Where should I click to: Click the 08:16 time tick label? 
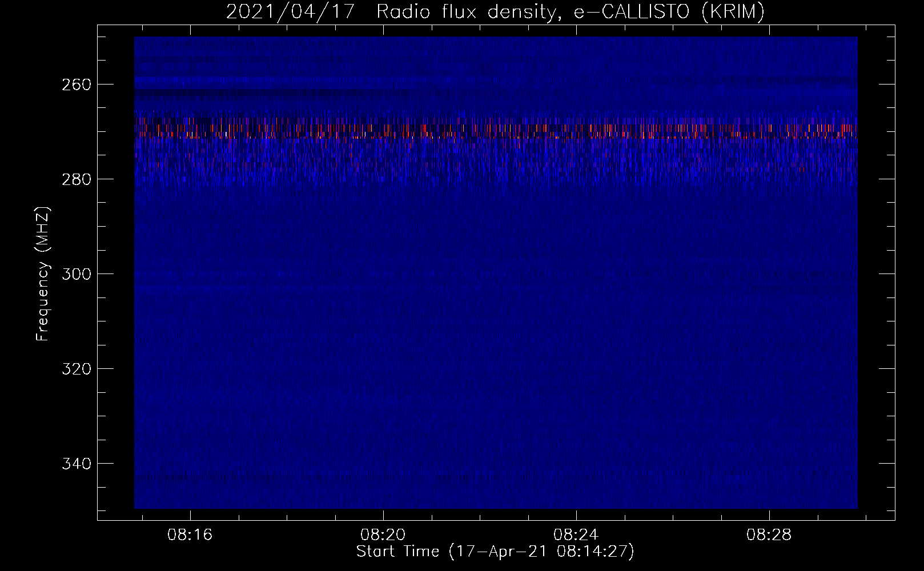(x=190, y=535)
